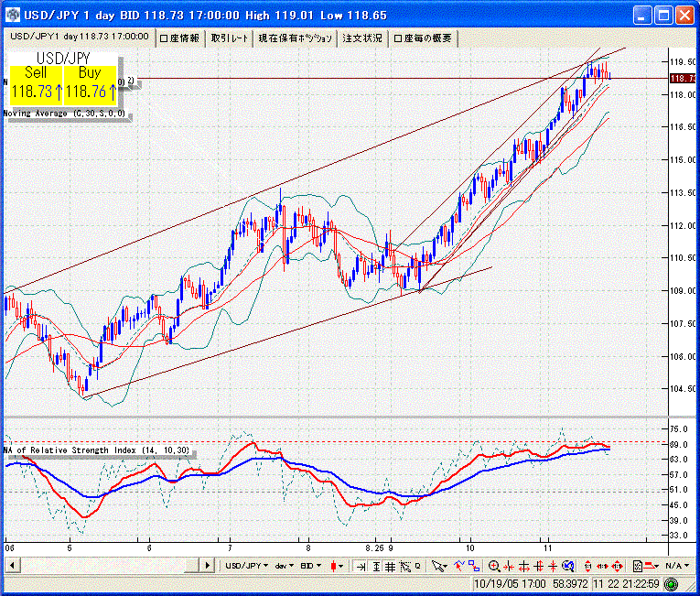Open the 取引レート tab

click(229, 38)
